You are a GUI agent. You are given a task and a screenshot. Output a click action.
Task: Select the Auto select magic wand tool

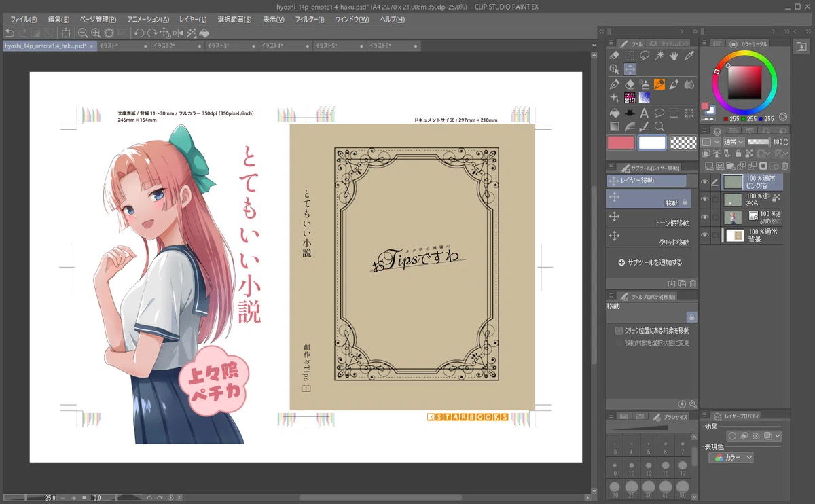659,56
